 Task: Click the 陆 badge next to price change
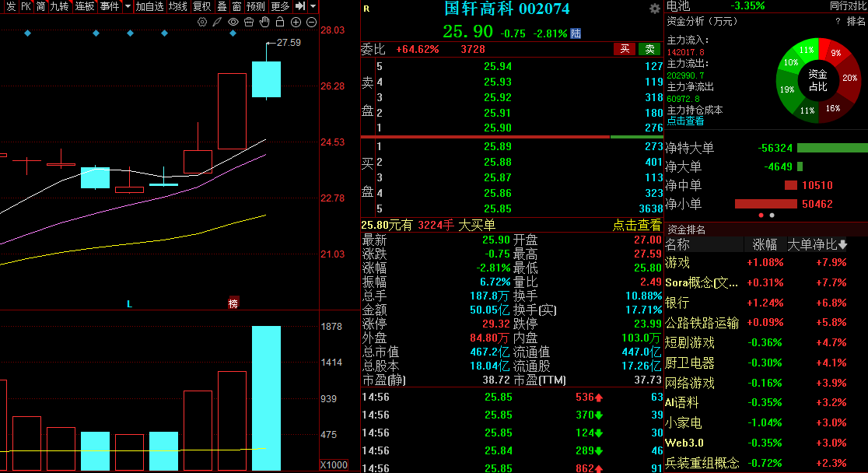point(576,33)
